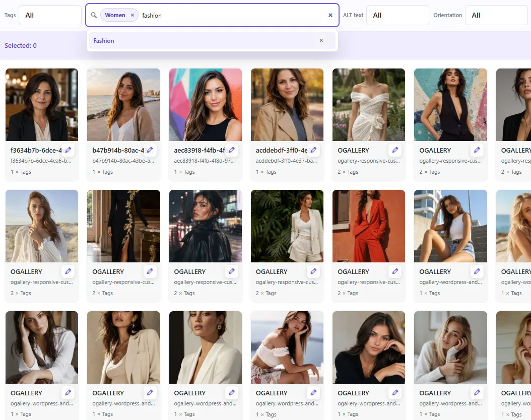Image resolution: width=531 pixels, height=420 pixels.
Task: Open the ALT text dropdown
Action: point(397,15)
